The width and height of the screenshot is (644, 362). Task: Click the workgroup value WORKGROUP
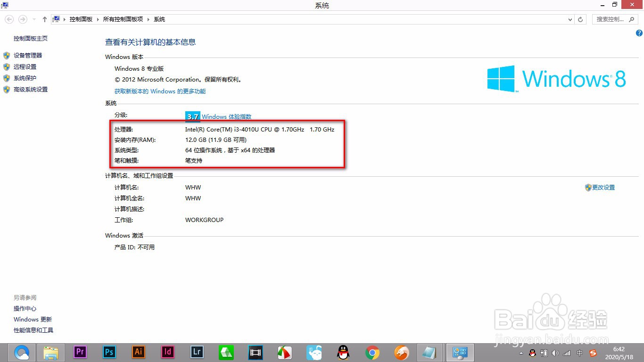[x=204, y=220]
